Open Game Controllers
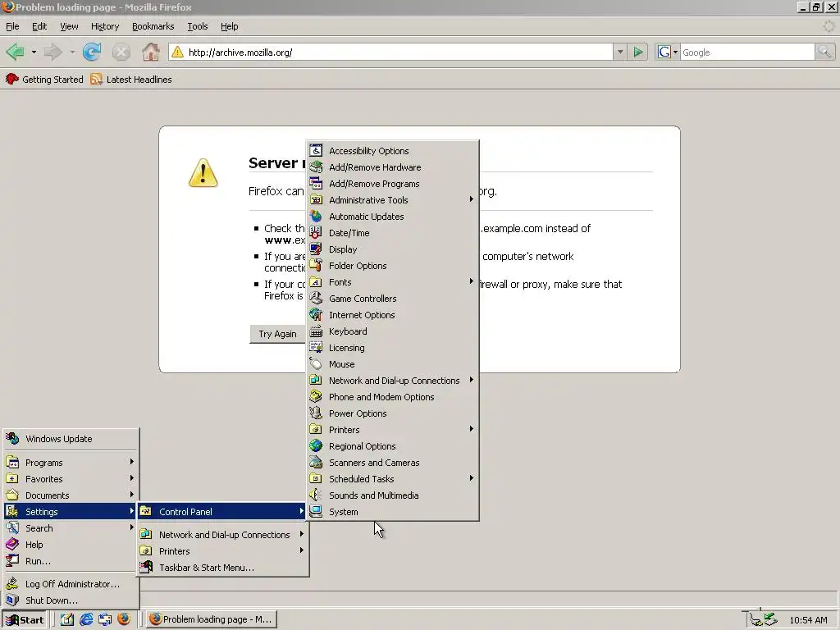The width and height of the screenshot is (840, 630). [x=393, y=299]
